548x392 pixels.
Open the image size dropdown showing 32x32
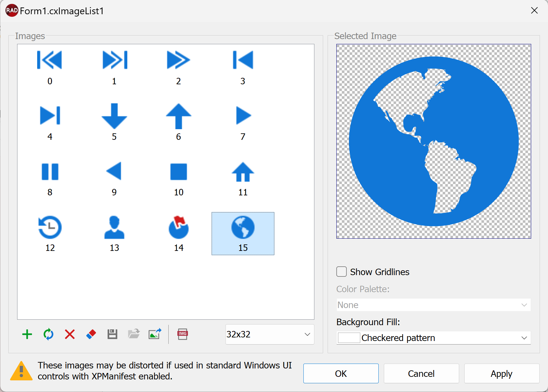(269, 335)
